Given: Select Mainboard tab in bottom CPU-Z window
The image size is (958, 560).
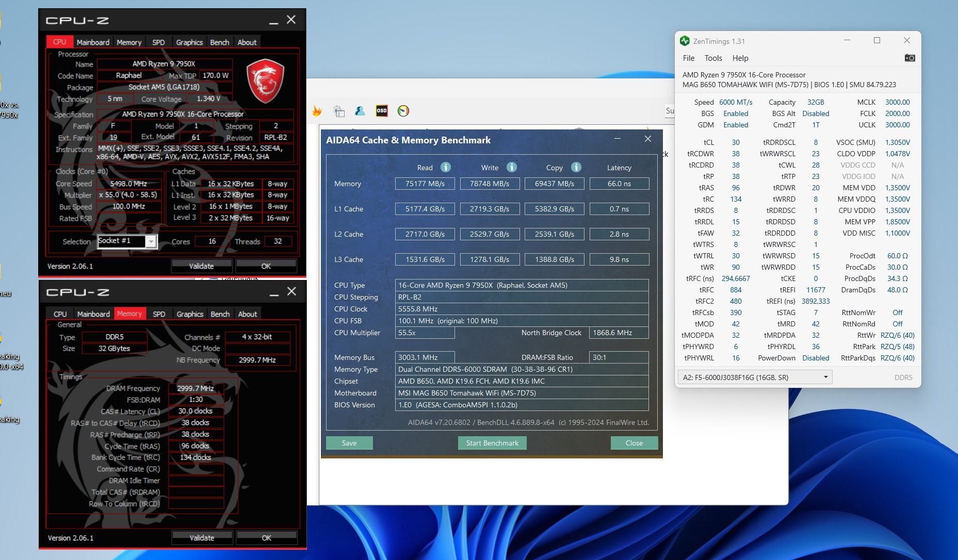Looking at the screenshot, I should tap(93, 314).
